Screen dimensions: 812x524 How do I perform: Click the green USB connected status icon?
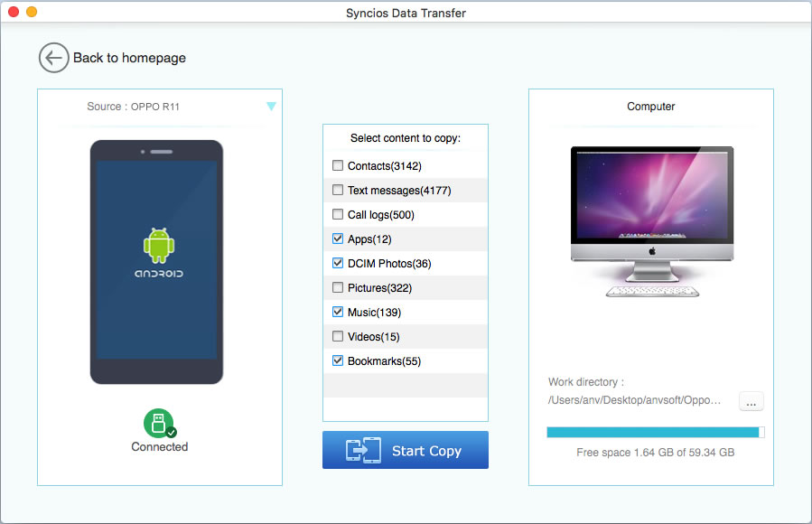[159, 424]
